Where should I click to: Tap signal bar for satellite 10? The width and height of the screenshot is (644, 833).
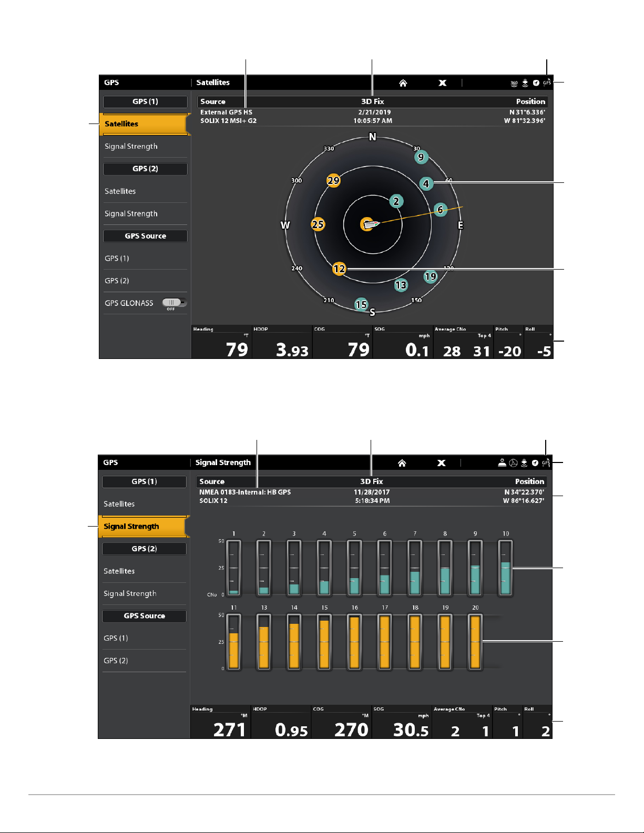click(x=506, y=568)
